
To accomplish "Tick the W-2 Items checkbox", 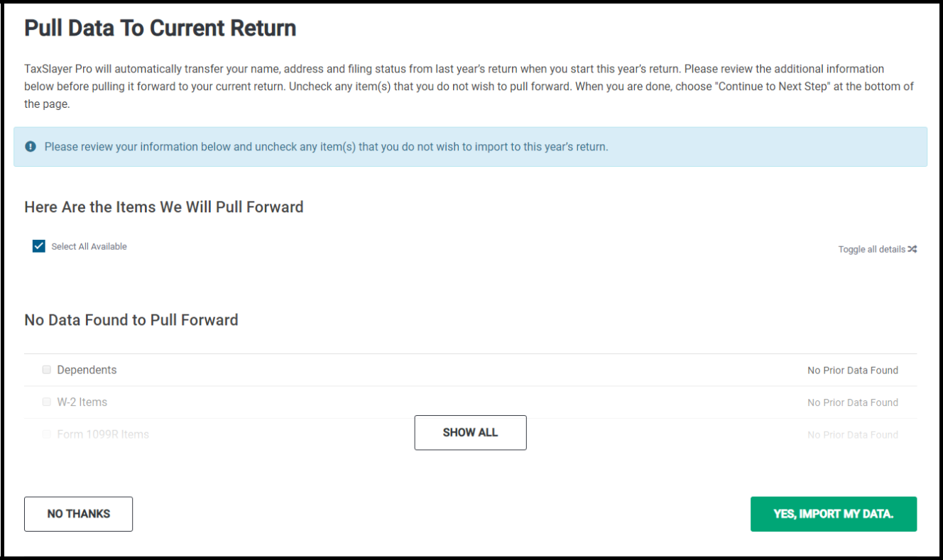I will [47, 402].
